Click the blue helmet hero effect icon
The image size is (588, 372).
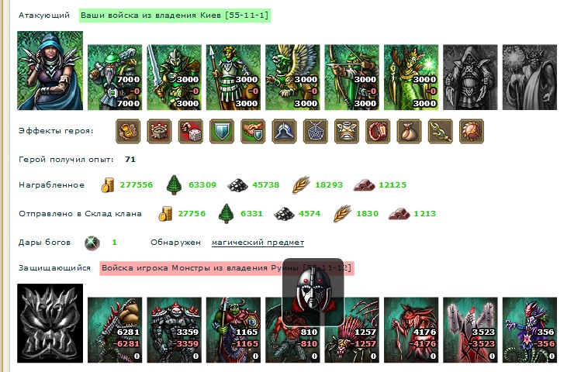click(x=284, y=132)
